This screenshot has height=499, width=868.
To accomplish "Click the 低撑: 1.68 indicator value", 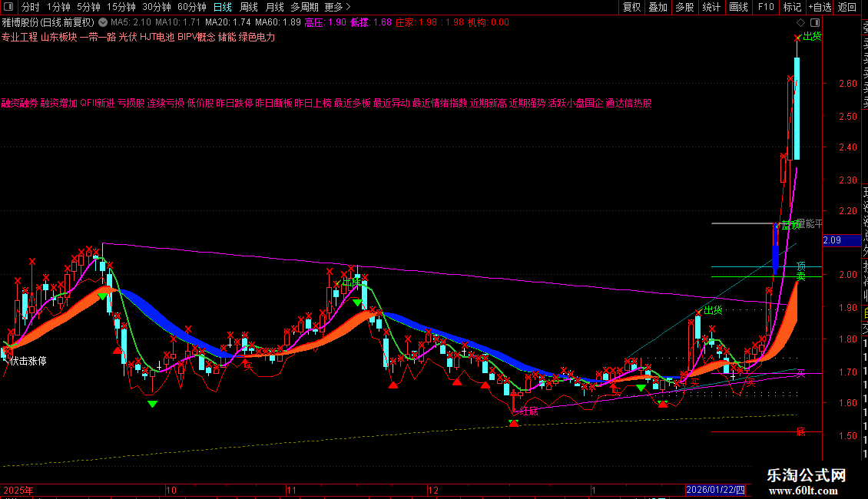I will tap(371, 23).
